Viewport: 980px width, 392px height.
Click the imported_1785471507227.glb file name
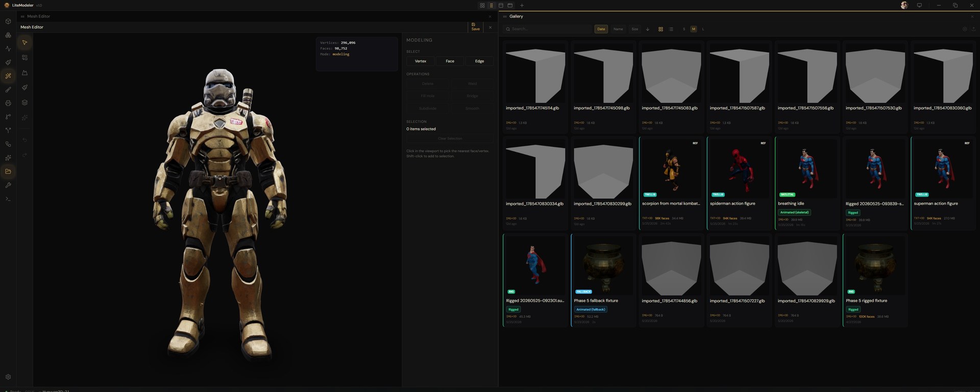[738, 301]
